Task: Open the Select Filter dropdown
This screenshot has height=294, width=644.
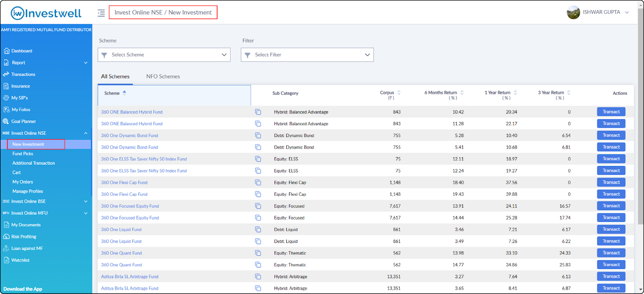Action: click(307, 55)
